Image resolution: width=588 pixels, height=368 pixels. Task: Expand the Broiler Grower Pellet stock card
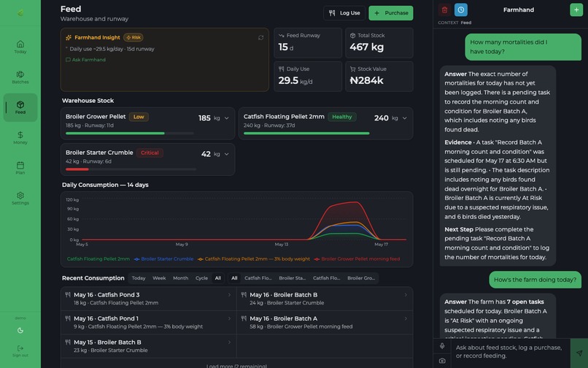(x=226, y=118)
